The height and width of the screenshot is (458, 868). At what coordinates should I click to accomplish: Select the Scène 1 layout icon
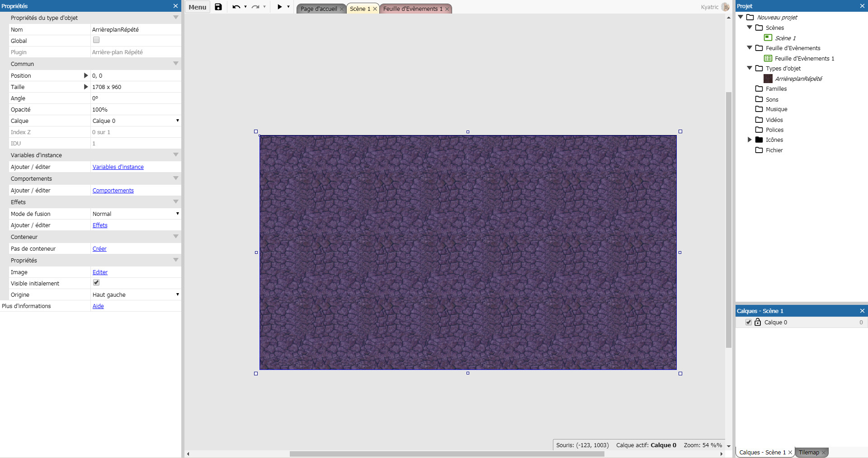click(x=768, y=37)
